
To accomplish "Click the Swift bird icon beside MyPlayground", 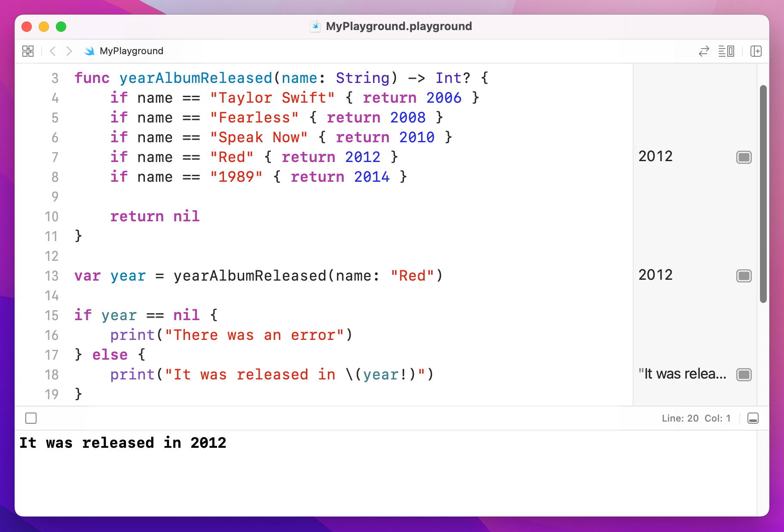I will click(x=90, y=51).
